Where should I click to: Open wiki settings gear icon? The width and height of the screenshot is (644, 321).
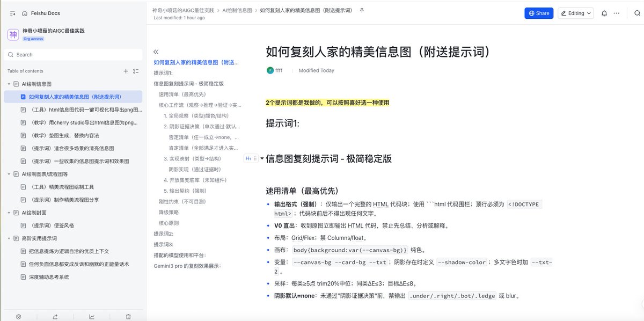pos(18,317)
